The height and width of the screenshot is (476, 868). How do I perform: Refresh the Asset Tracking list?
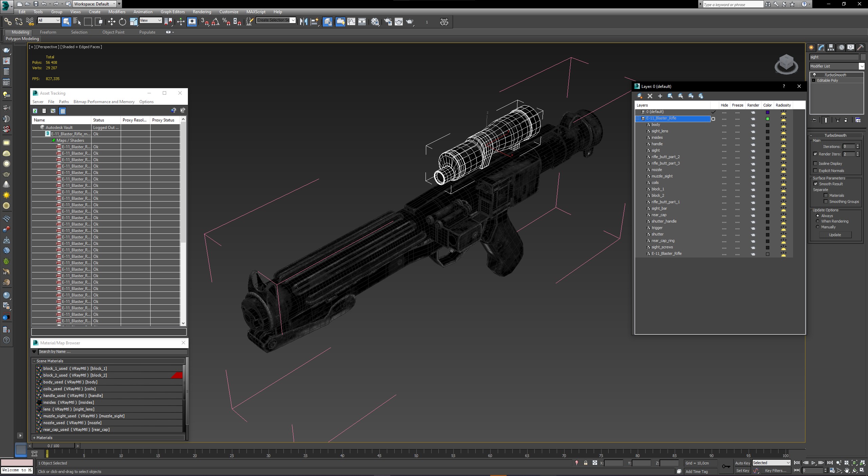(35, 111)
